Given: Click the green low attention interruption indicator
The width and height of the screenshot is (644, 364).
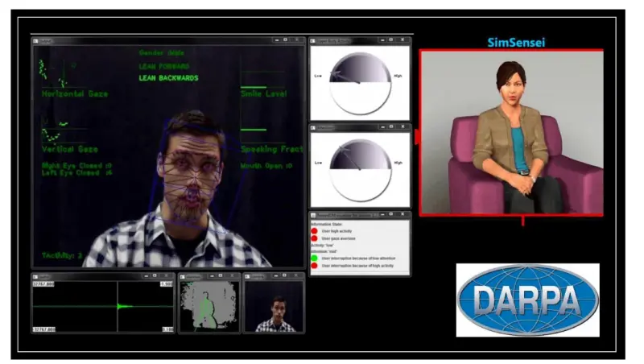Looking at the screenshot, I should point(314,259).
